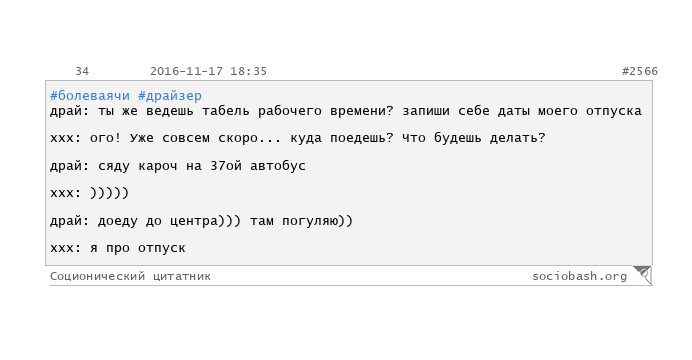Click the word отпуска in the first line

(614, 111)
